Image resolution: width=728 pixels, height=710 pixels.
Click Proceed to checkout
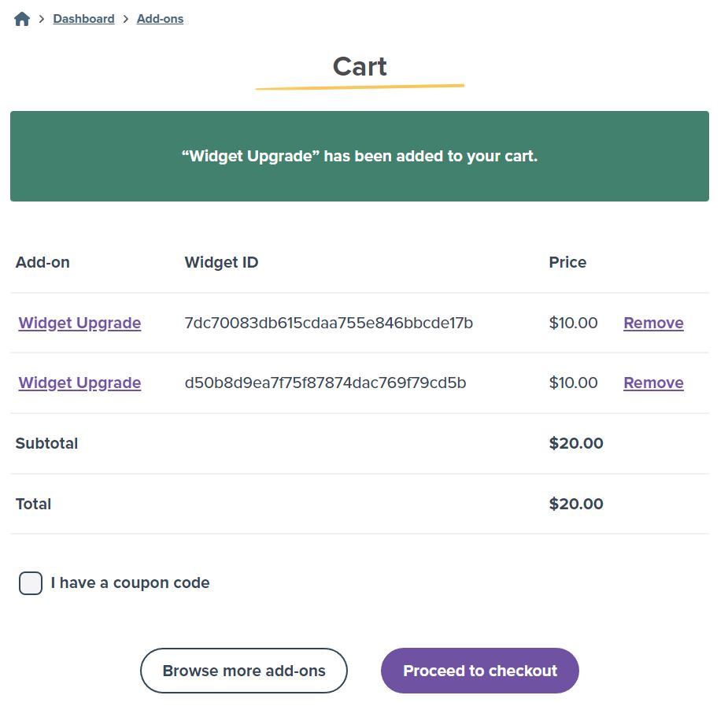pyautogui.click(x=480, y=671)
